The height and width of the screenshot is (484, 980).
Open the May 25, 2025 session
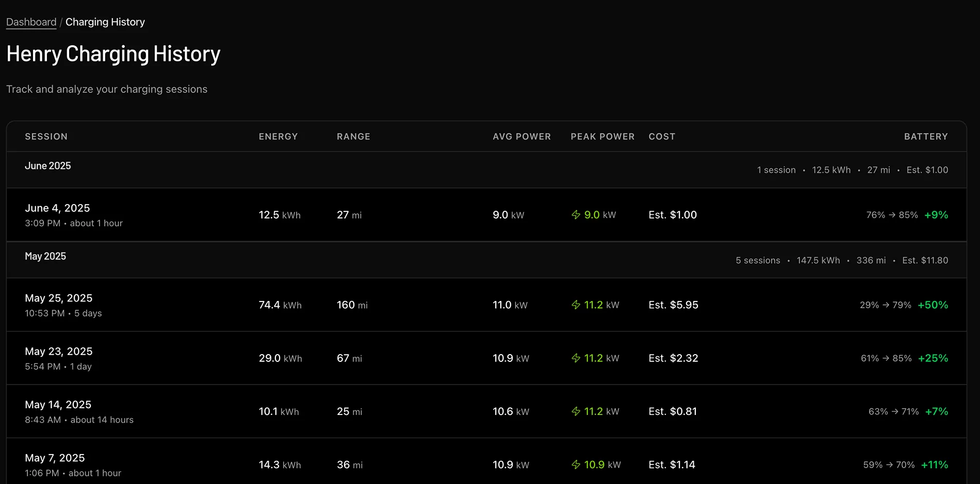click(486, 305)
